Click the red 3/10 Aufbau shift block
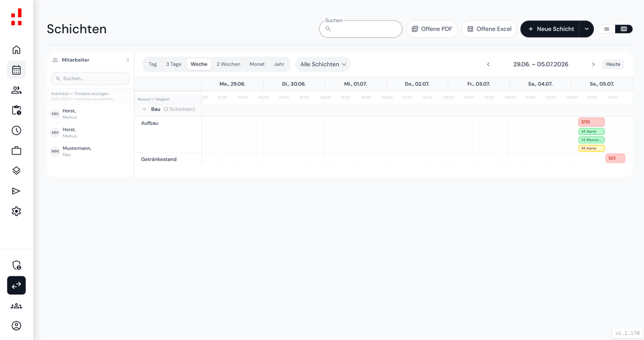 (591, 122)
